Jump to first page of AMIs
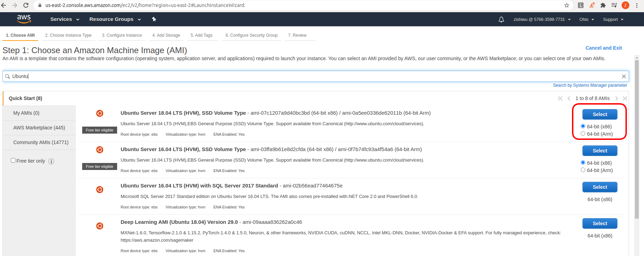The width and height of the screenshot is (644, 256). pos(560,98)
